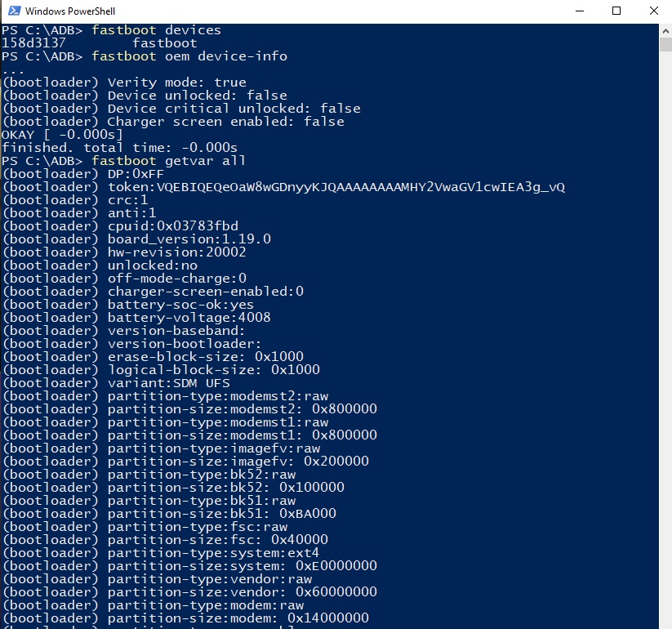Click the 'Charger screen enabled: false' line
Viewport: 672px width, 629px height.
coord(173,122)
